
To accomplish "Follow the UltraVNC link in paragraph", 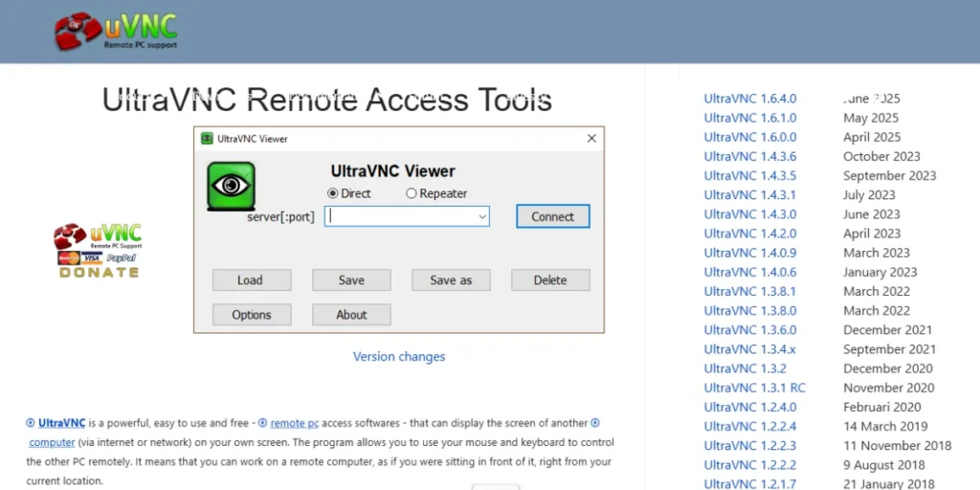I will pos(62,423).
